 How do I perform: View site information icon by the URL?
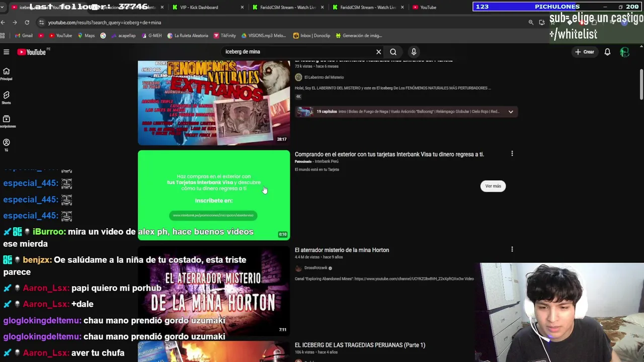pos(41,22)
